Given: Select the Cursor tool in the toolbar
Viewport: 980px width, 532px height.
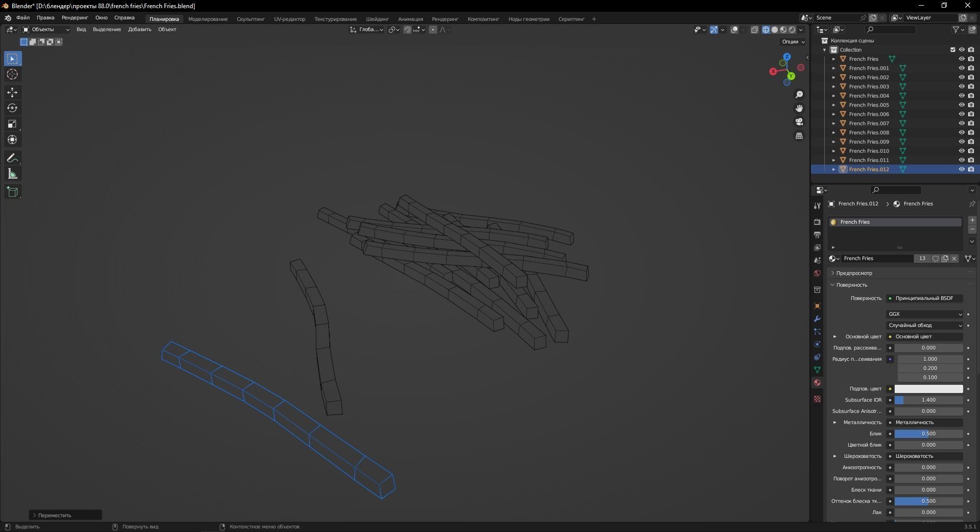Looking at the screenshot, I should (x=12, y=75).
